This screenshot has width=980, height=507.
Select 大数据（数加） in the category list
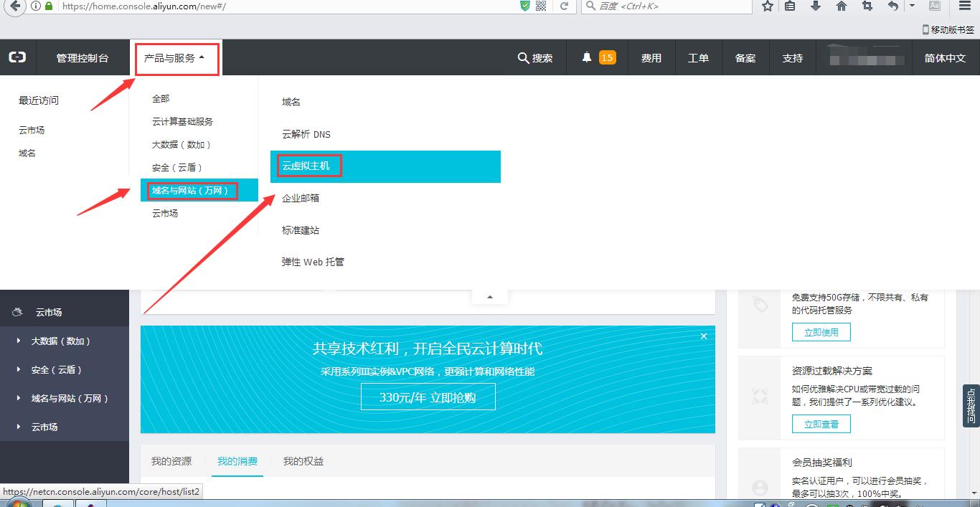(182, 145)
